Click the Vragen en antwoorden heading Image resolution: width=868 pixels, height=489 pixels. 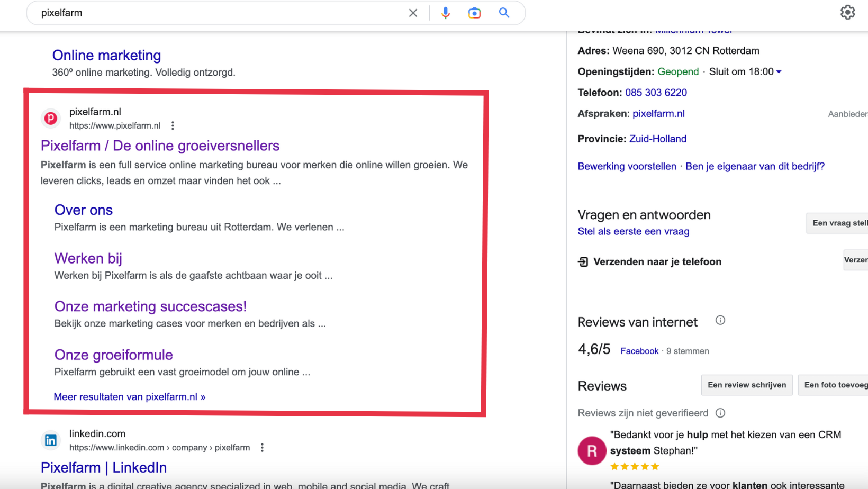(644, 215)
